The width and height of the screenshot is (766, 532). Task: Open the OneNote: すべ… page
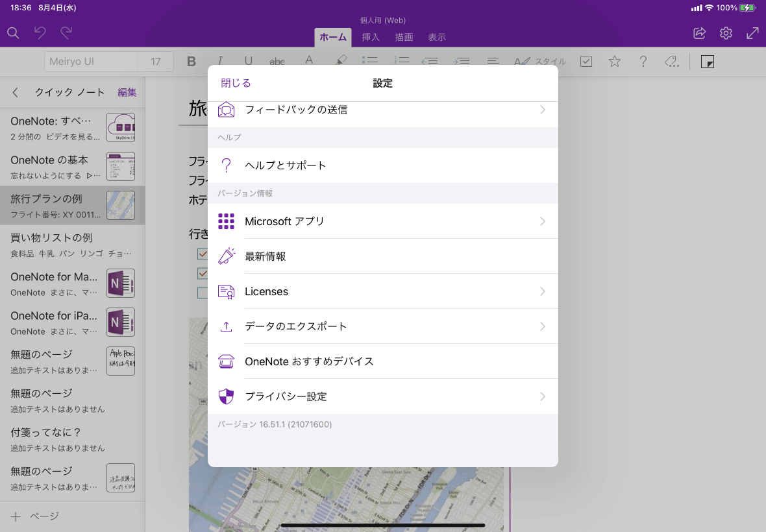pyautogui.click(x=72, y=127)
